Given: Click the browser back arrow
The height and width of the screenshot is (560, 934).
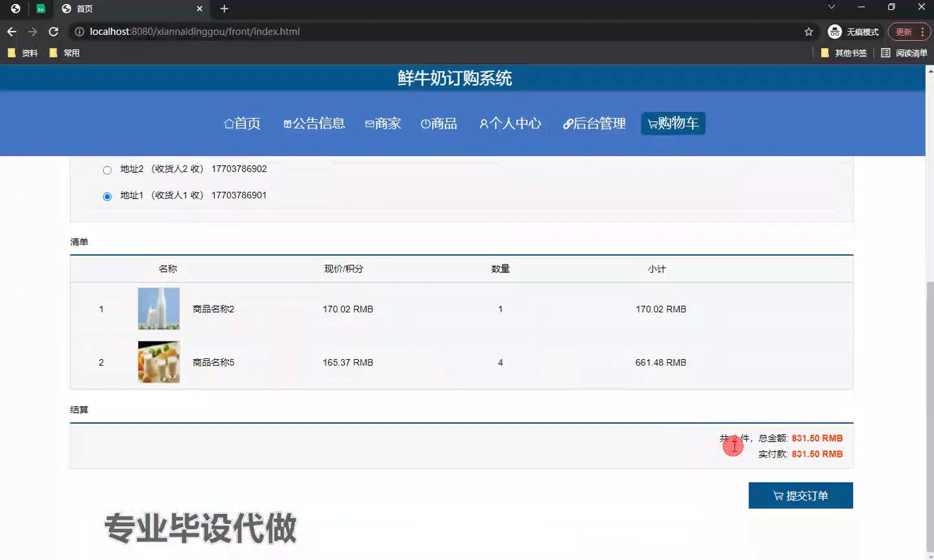Looking at the screenshot, I should pyautogui.click(x=12, y=32).
